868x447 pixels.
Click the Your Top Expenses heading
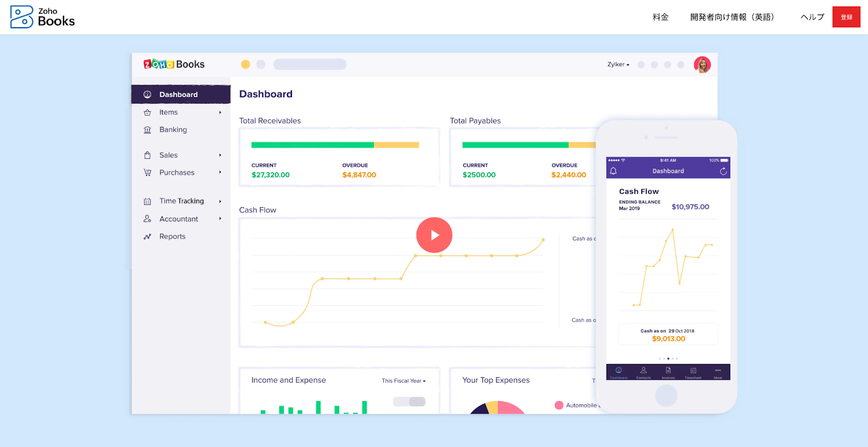pyautogui.click(x=496, y=380)
